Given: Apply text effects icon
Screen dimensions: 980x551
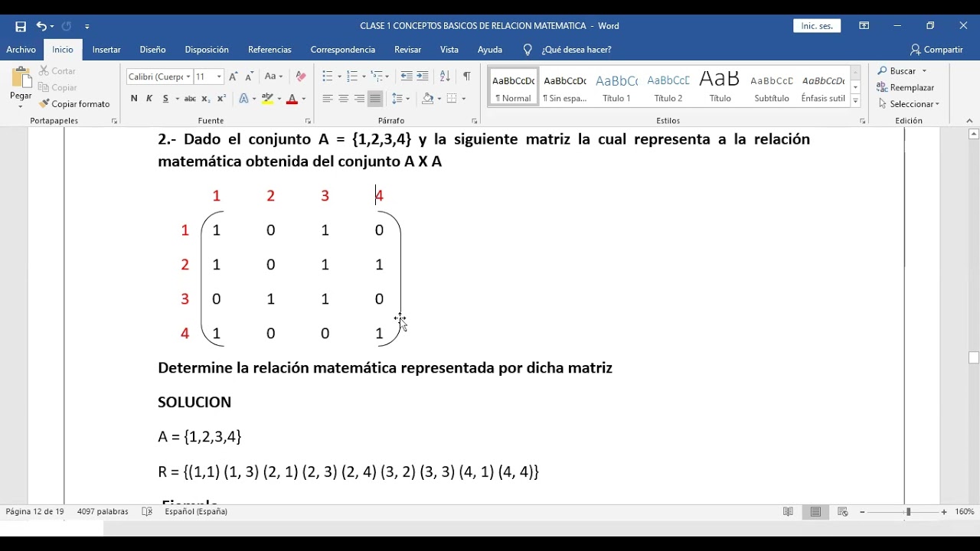Looking at the screenshot, I should (x=243, y=99).
